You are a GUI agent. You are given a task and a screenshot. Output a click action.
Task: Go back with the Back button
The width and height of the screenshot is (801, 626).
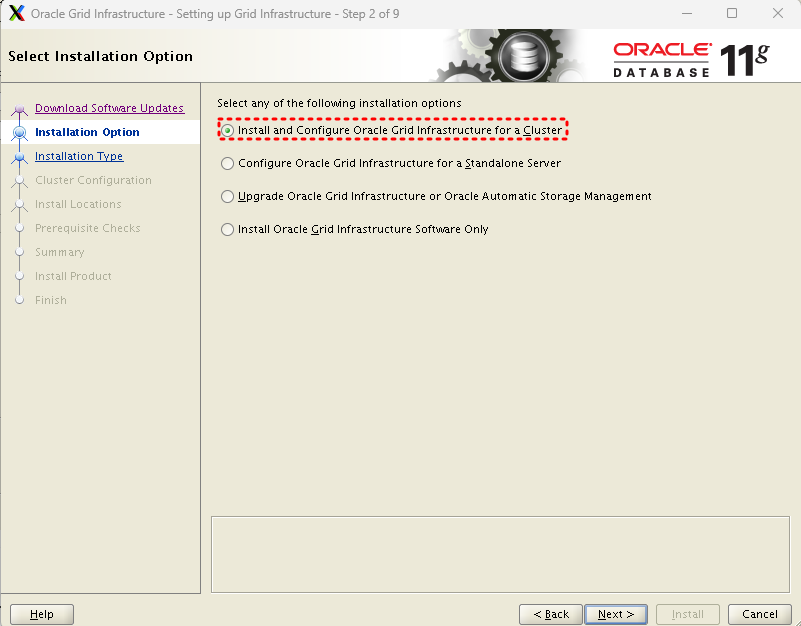pyautogui.click(x=551, y=614)
